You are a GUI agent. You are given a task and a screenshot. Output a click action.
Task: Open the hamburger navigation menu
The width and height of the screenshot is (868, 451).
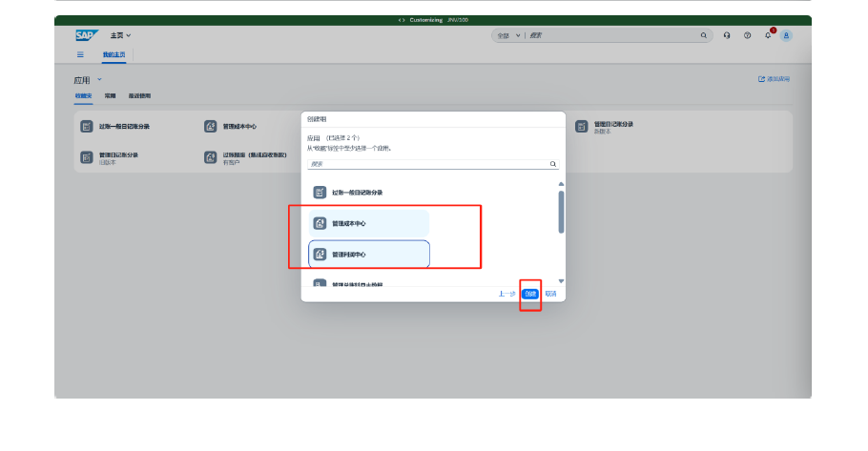80,55
